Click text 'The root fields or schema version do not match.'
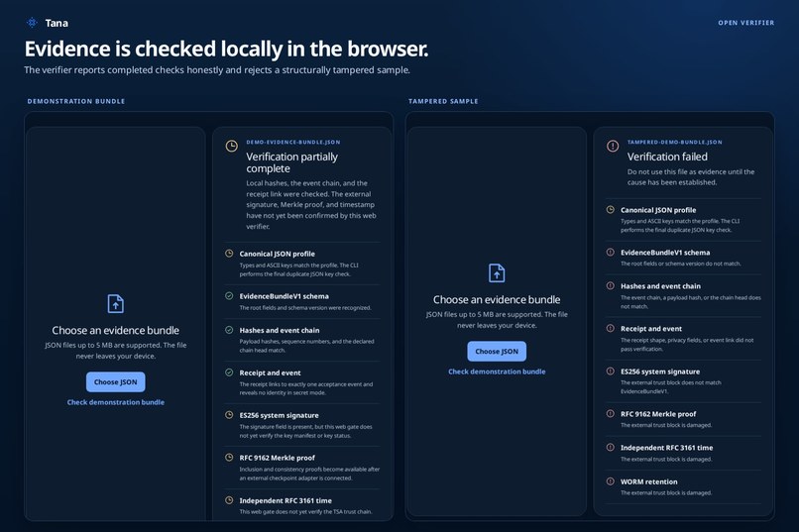This screenshot has height=532, width=799. (x=680, y=264)
